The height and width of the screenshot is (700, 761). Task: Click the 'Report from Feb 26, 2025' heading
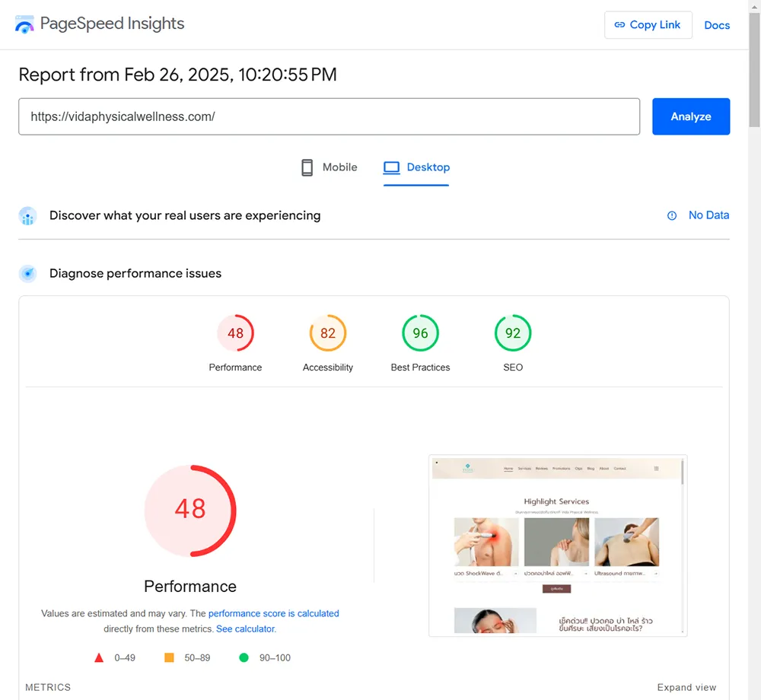177,75
